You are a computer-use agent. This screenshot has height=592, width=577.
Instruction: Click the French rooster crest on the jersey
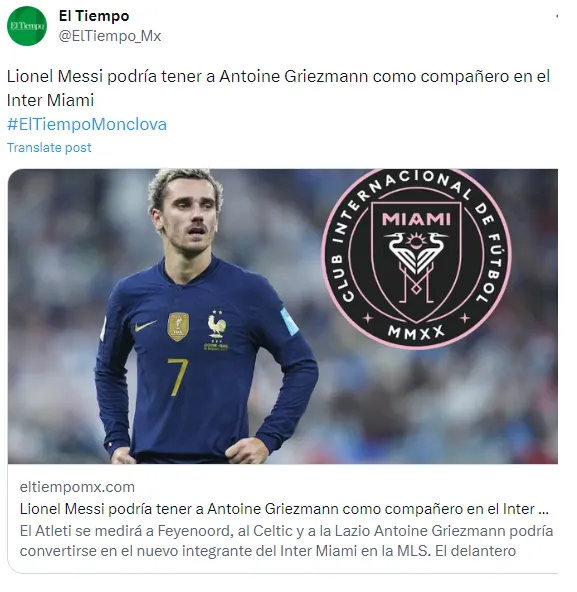[216, 328]
